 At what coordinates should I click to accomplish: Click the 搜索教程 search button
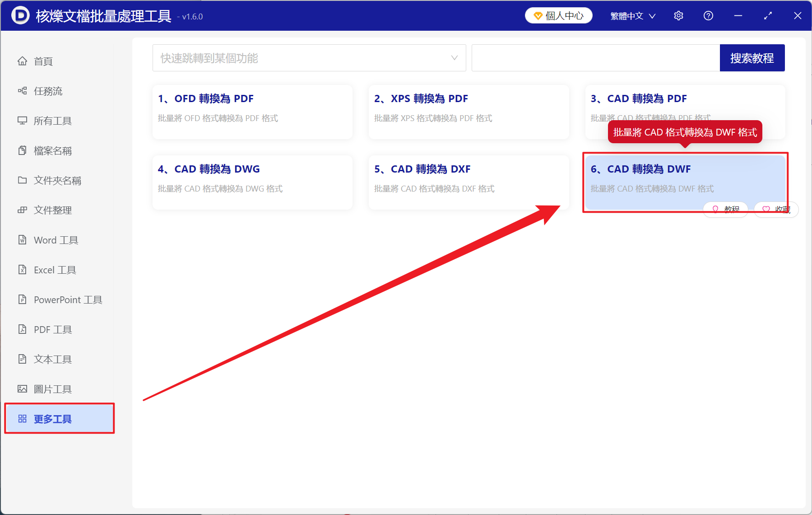coord(752,58)
